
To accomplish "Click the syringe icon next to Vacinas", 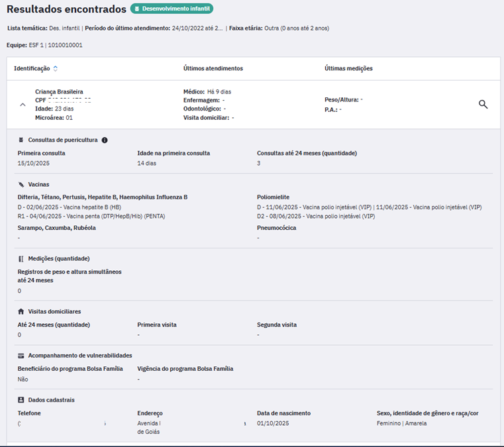I will pos(21,184).
